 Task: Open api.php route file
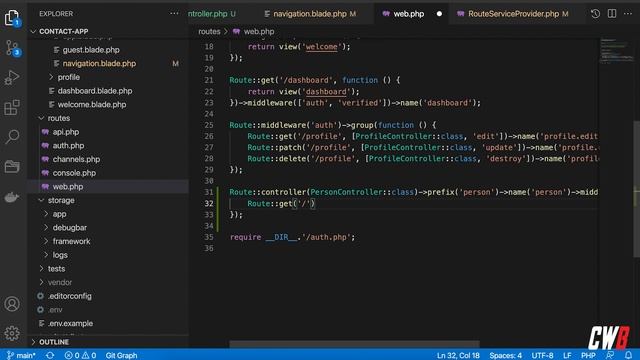click(65, 132)
